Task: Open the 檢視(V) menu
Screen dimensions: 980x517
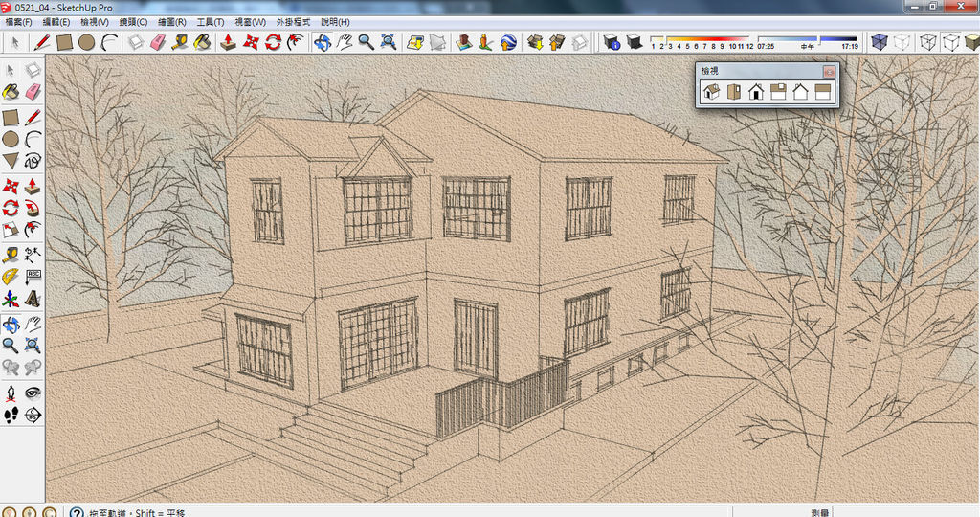Action: (x=95, y=22)
